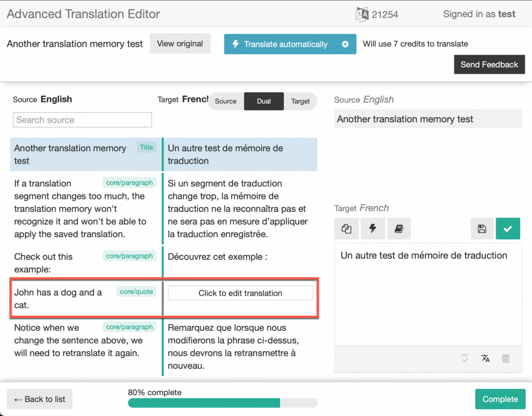
Task: Click the 80% complete progress bar
Action: [223, 403]
